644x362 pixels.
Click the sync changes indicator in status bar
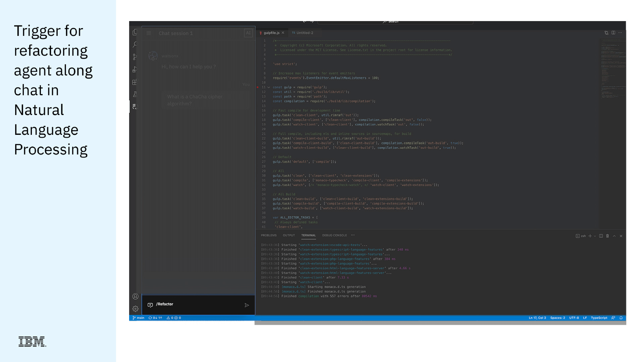(155, 318)
